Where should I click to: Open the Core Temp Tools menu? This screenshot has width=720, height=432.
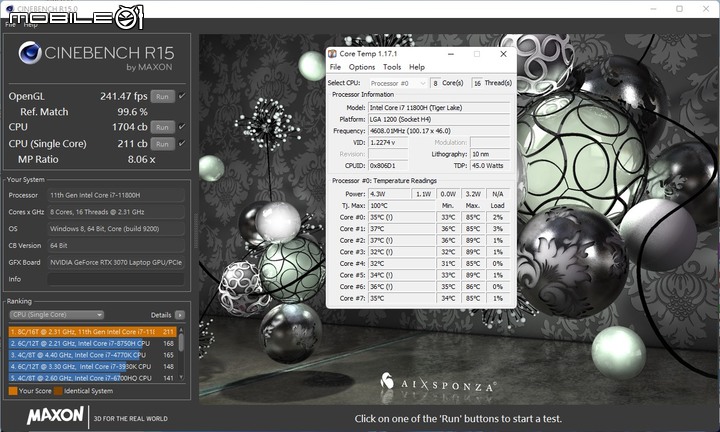tap(392, 67)
